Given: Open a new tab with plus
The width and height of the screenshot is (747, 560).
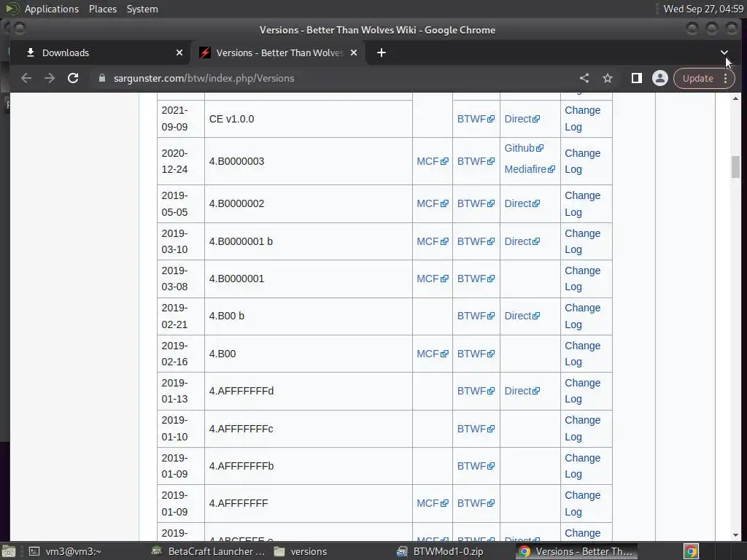Looking at the screenshot, I should pyautogui.click(x=381, y=52).
